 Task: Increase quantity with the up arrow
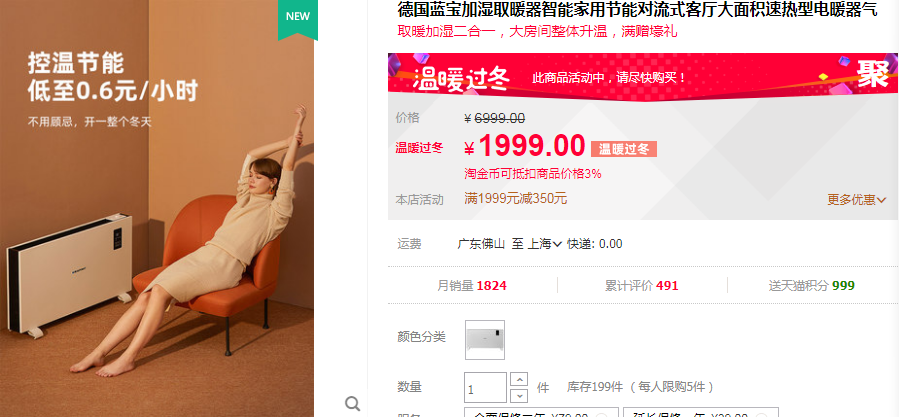click(x=518, y=380)
